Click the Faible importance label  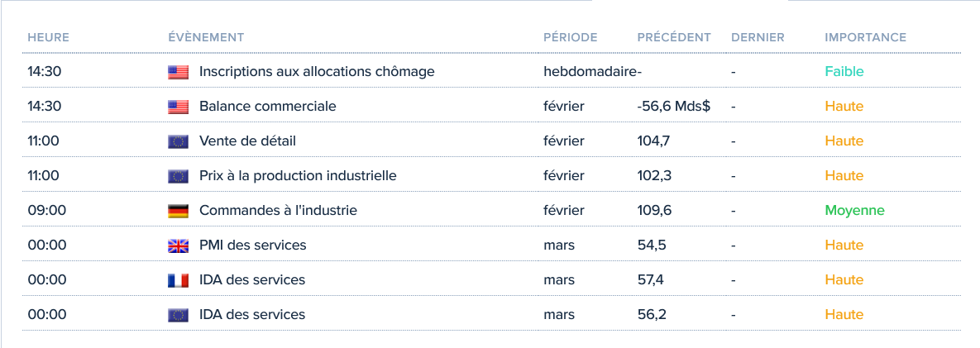(844, 72)
